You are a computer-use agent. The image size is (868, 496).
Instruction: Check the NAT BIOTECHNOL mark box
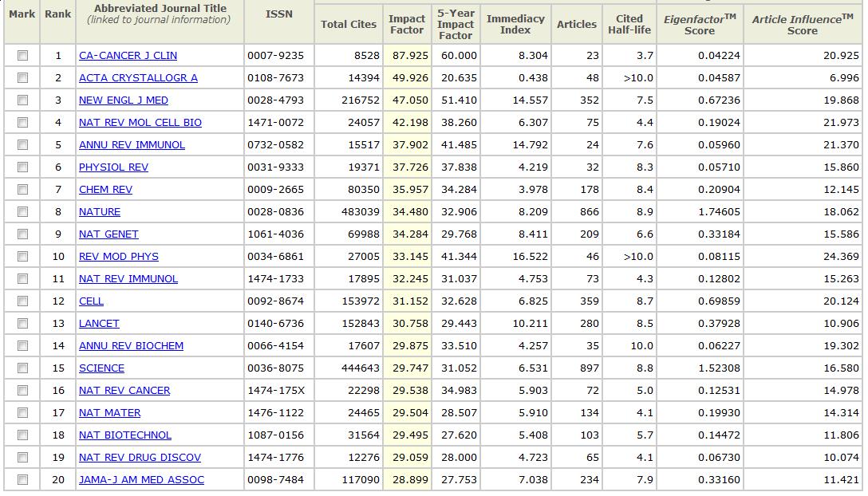pos(22,435)
